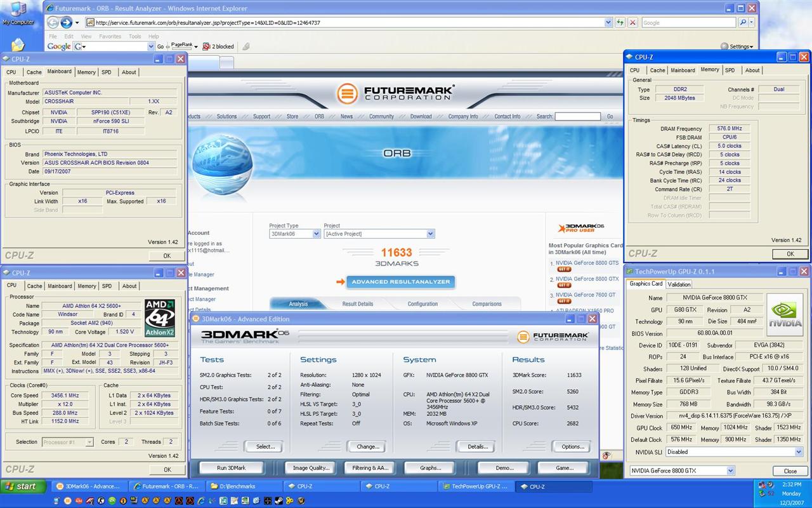Open the SPD tab in the CPU-Z Memory window
This screenshot has height=508, width=812.
click(730, 70)
